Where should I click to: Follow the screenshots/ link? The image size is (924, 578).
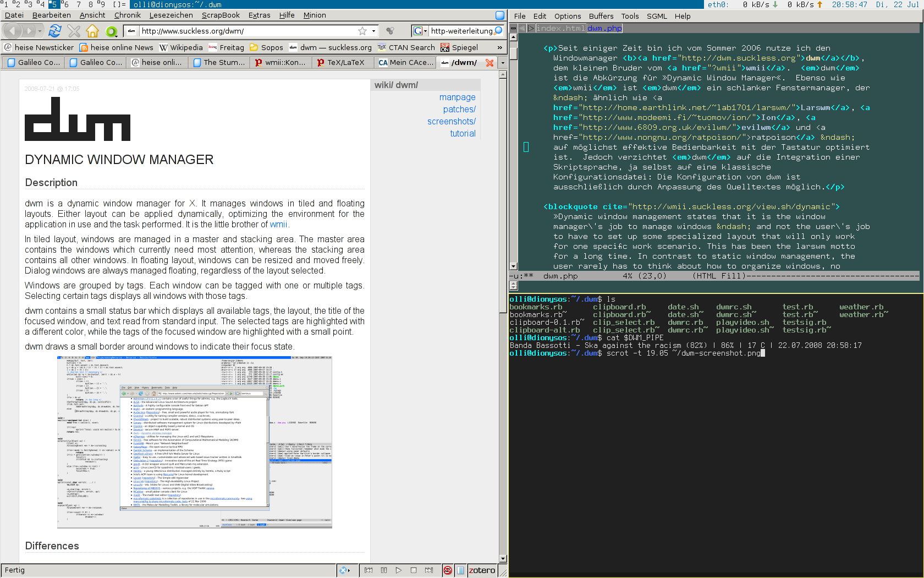pos(452,122)
